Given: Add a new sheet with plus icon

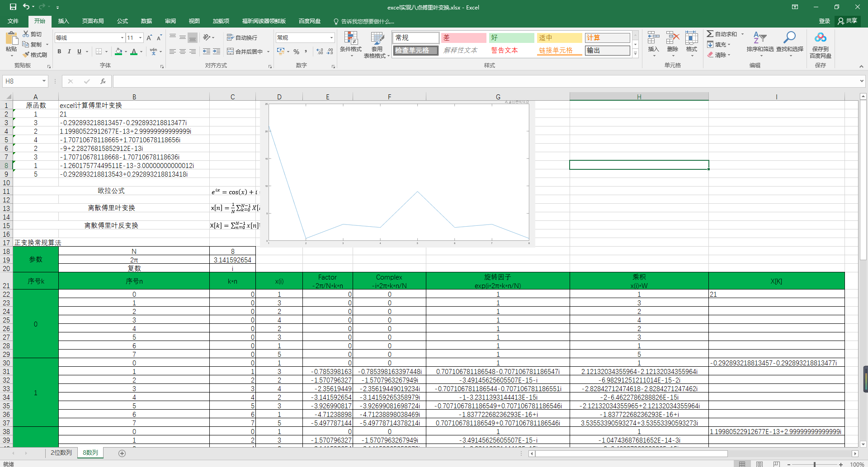Looking at the screenshot, I should point(122,453).
